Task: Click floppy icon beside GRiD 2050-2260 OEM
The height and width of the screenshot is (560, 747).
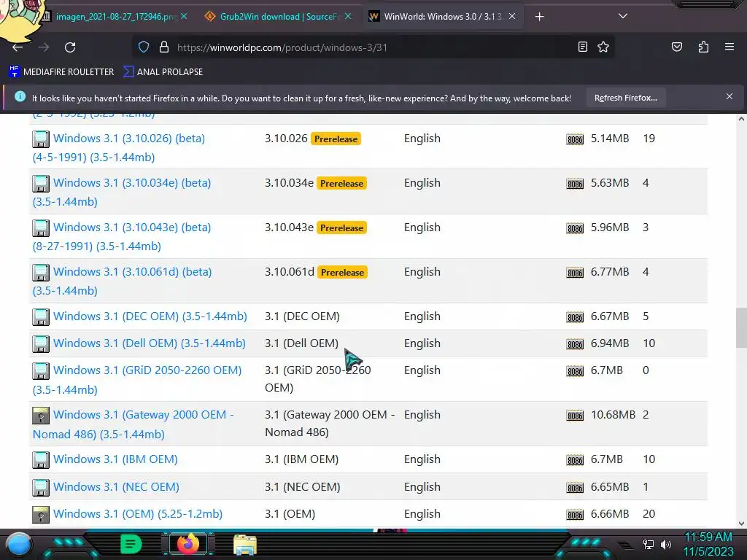Action: click(x=41, y=371)
